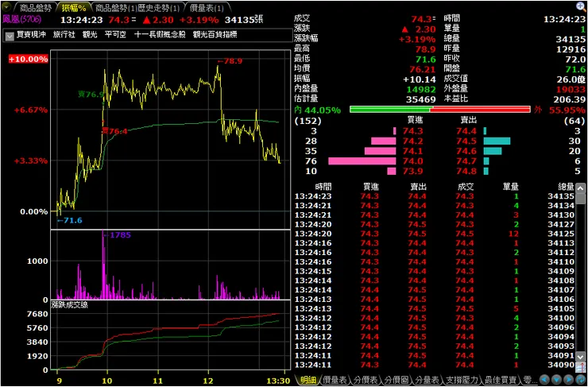The height and width of the screenshot is (387, 588).
Task: Click the ask price 74.8 in the order book
Action: (466, 171)
